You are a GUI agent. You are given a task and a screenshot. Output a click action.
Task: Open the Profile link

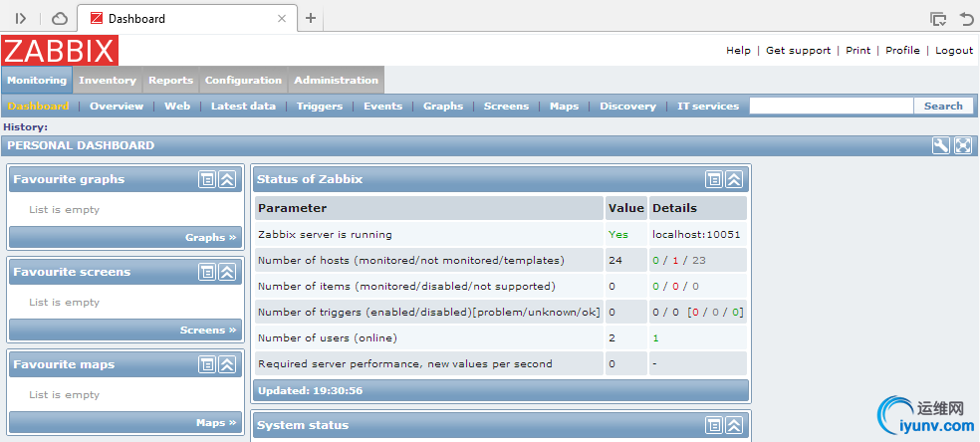pyautogui.click(x=902, y=51)
